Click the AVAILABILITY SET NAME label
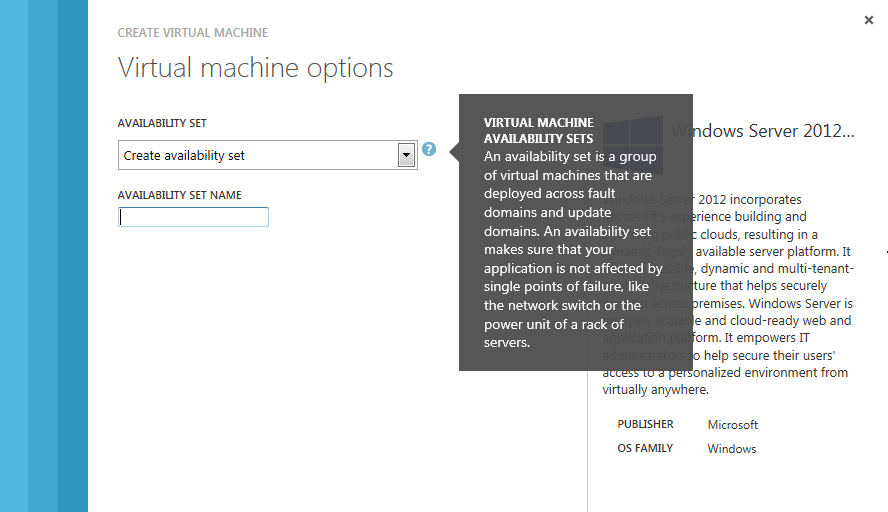The width and height of the screenshot is (888, 512). click(x=180, y=195)
